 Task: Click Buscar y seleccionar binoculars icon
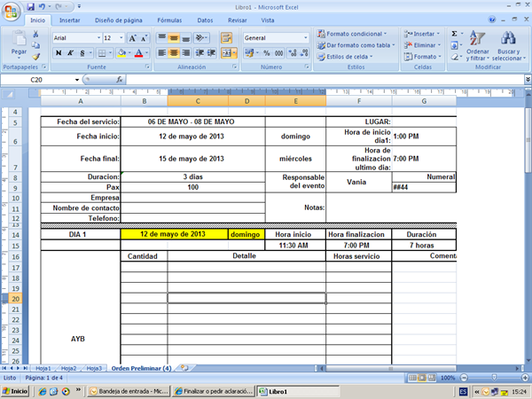[508, 39]
